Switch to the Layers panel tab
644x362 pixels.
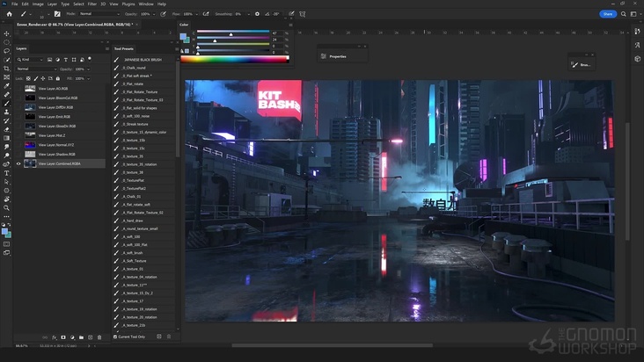point(21,48)
